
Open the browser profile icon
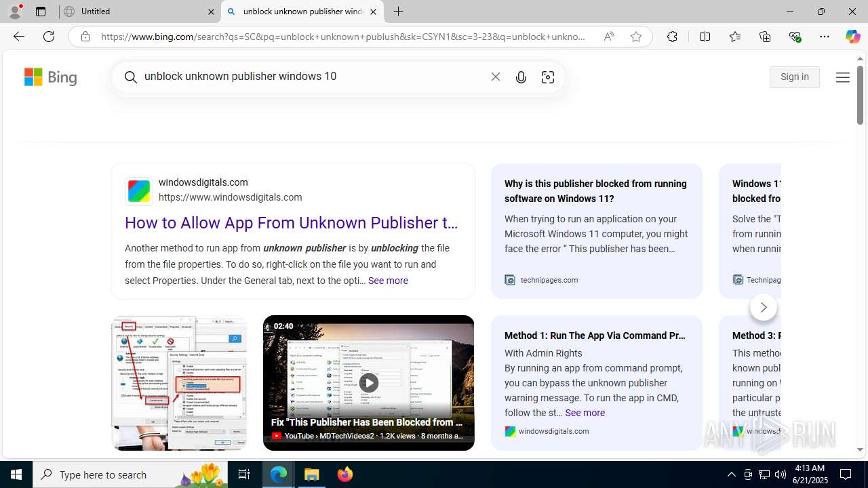point(15,12)
